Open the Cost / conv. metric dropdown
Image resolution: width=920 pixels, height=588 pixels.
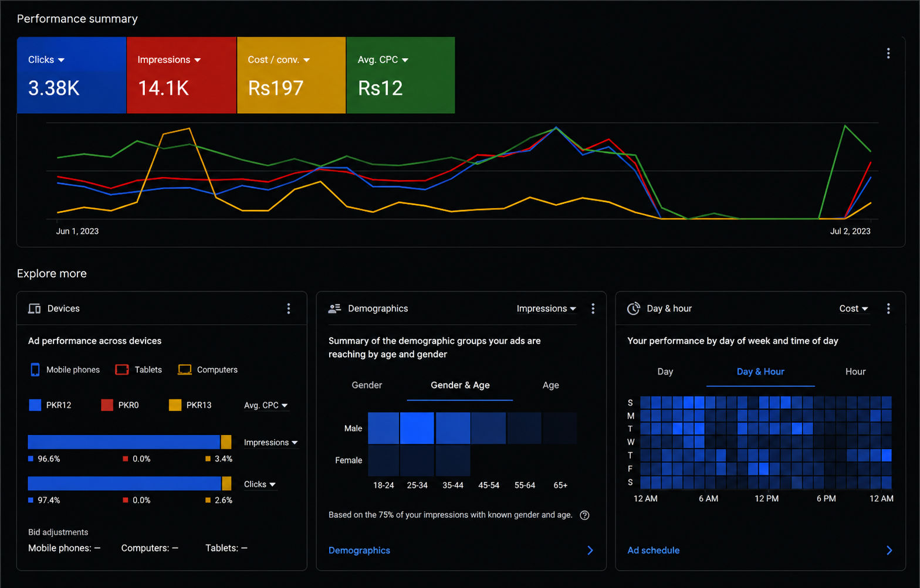279,60
